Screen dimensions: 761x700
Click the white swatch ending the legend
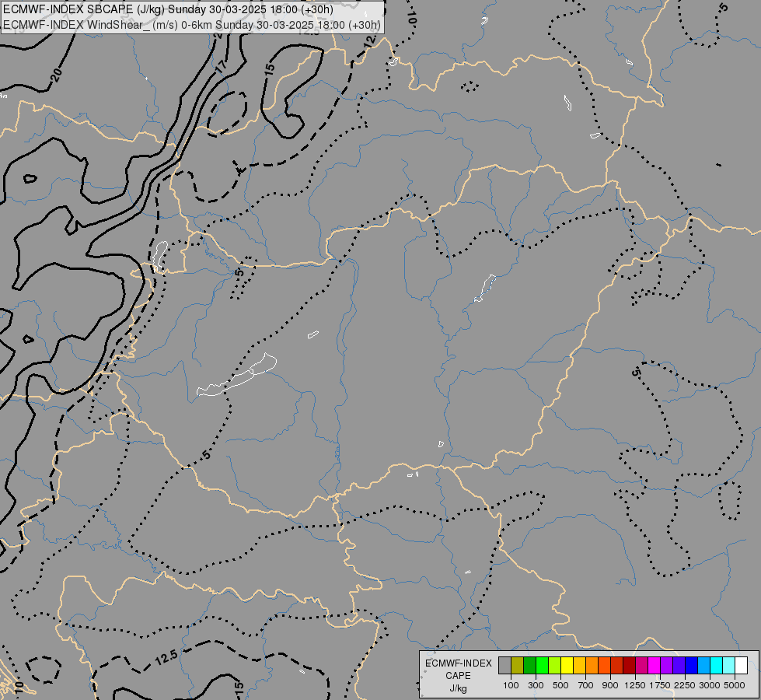click(x=742, y=666)
